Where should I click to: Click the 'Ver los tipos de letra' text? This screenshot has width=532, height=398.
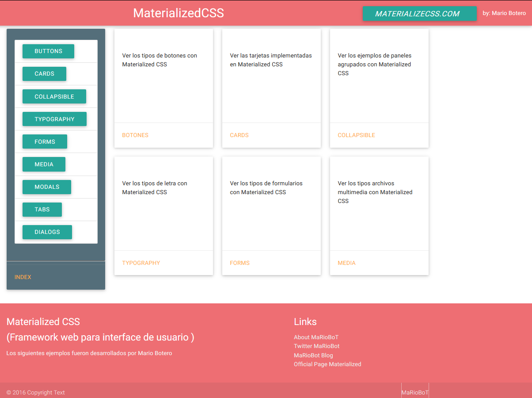155,188
